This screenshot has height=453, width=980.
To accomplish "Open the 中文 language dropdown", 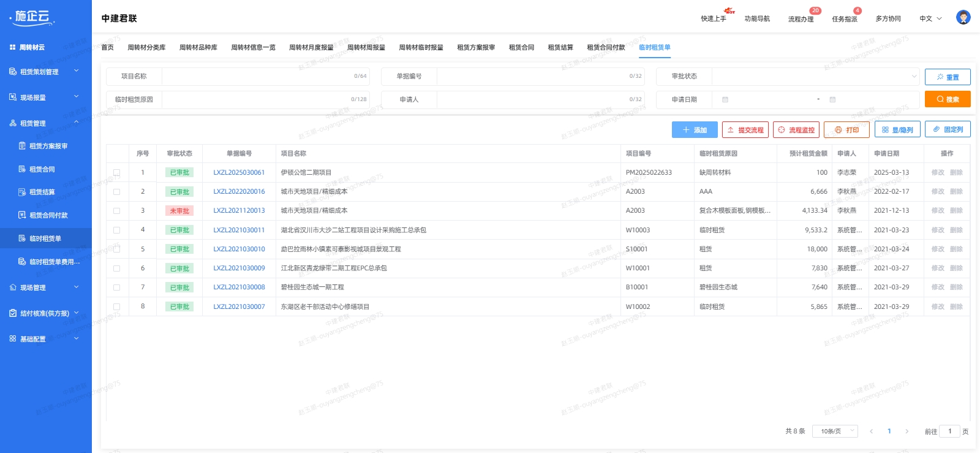I will pyautogui.click(x=930, y=18).
